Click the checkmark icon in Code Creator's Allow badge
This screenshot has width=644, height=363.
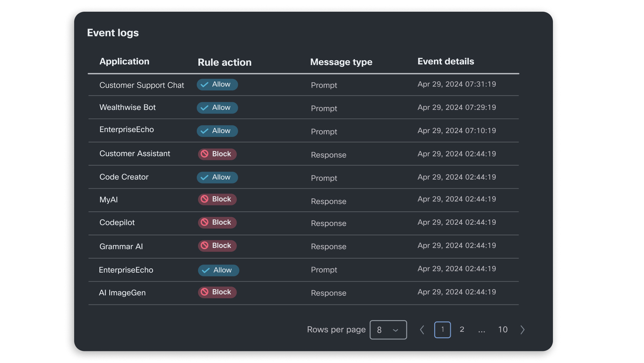(205, 177)
